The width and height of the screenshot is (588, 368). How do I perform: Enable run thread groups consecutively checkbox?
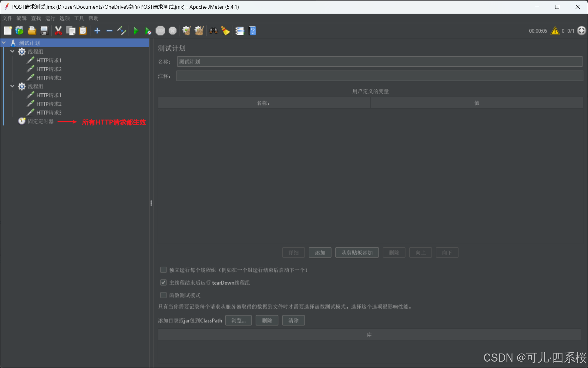tap(164, 270)
